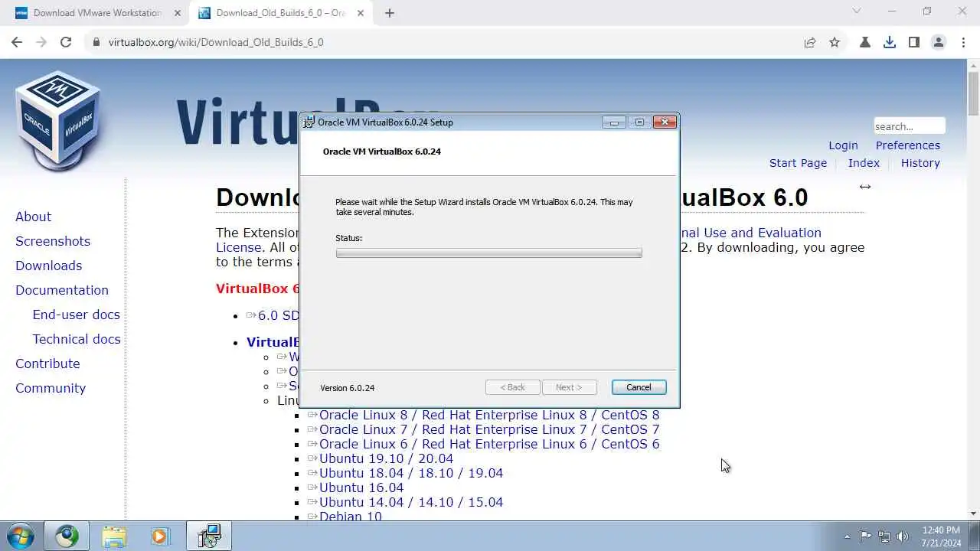Open the Windows Start orb
980x551 pixels.
click(20, 536)
